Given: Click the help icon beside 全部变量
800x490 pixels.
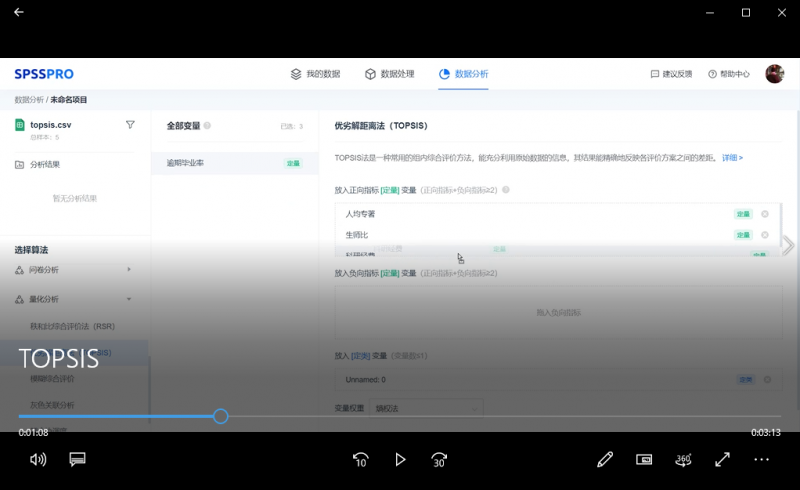Looking at the screenshot, I should (207, 126).
